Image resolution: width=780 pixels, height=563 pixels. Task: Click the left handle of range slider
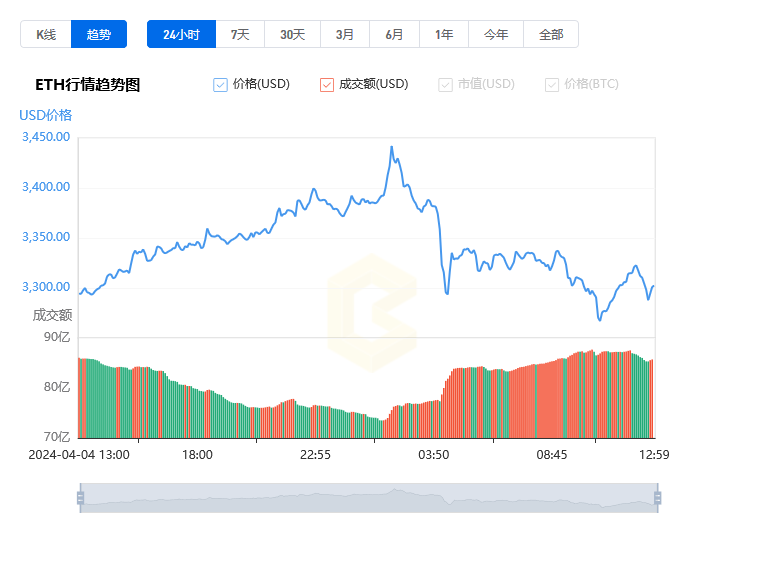tap(80, 498)
